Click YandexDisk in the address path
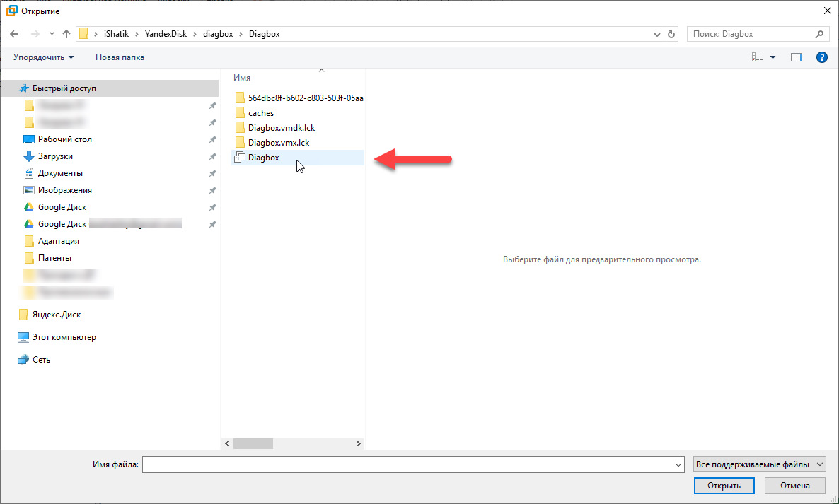839x504 pixels. tap(166, 34)
